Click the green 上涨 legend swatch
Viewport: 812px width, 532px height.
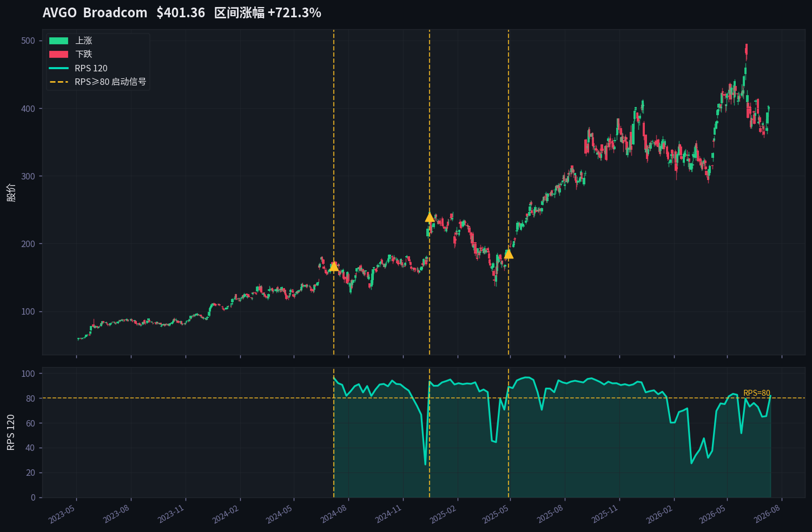coord(58,41)
